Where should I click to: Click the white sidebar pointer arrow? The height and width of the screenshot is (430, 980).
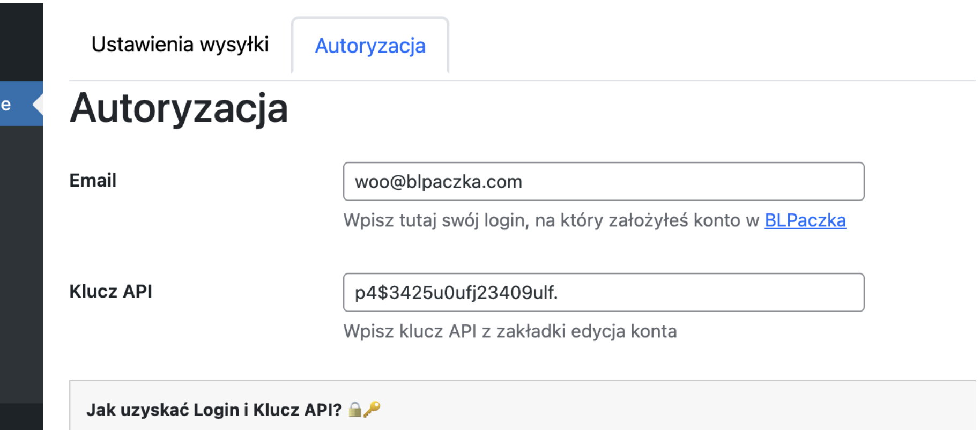coord(38,104)
